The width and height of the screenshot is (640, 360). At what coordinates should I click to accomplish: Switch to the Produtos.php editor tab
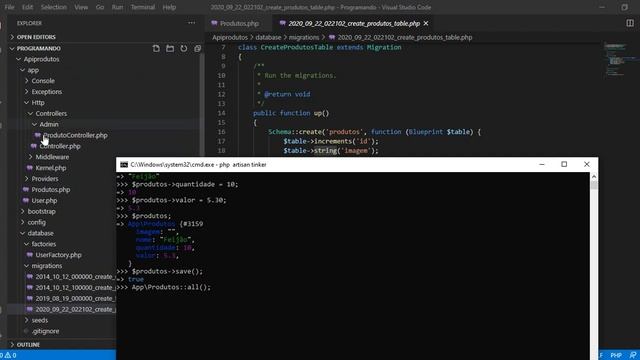[239, 24]
